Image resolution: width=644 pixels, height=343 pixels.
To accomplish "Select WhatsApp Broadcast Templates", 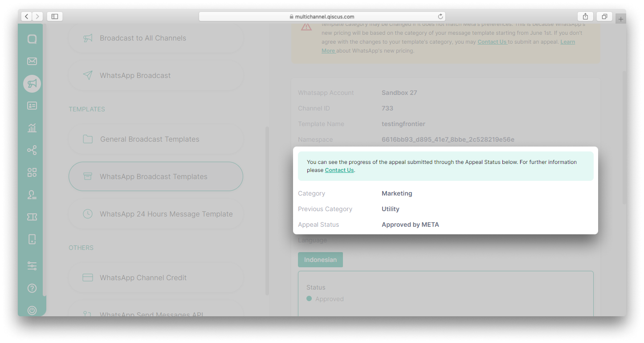I will pos(156,176).
